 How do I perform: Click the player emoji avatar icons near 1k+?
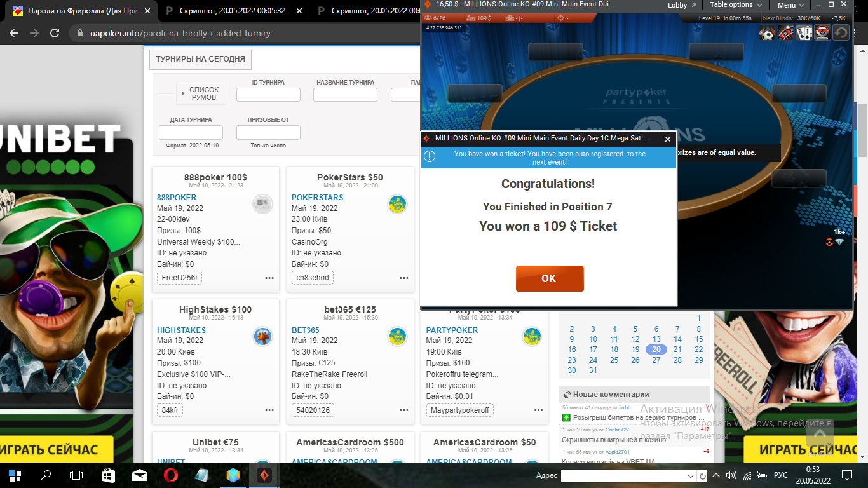point(834,242)
